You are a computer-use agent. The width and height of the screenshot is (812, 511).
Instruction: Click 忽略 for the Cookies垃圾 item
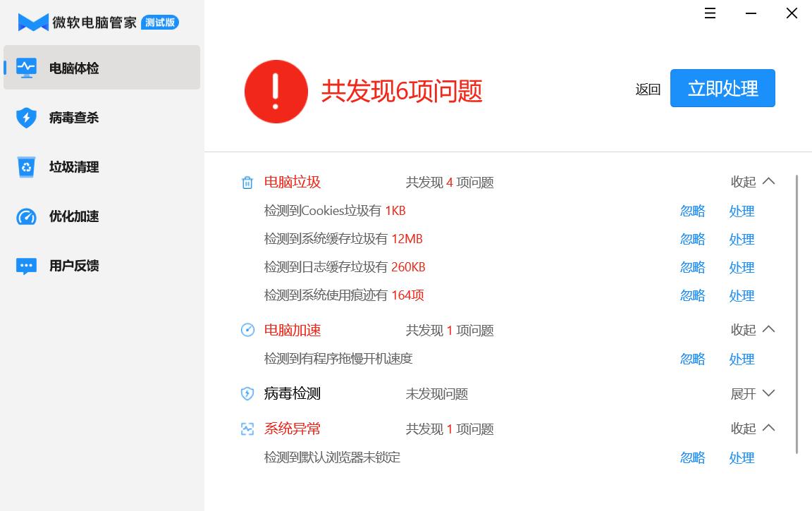[692, 210]
